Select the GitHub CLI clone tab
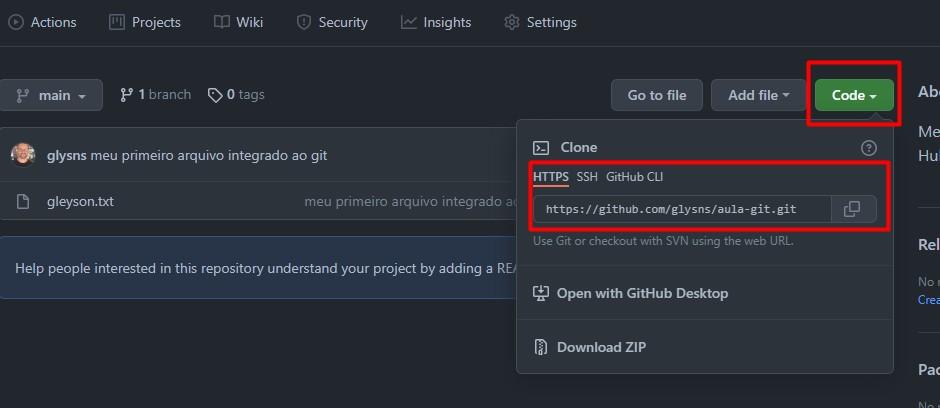Screen dimensions: 940x408 tap(634, 177)
